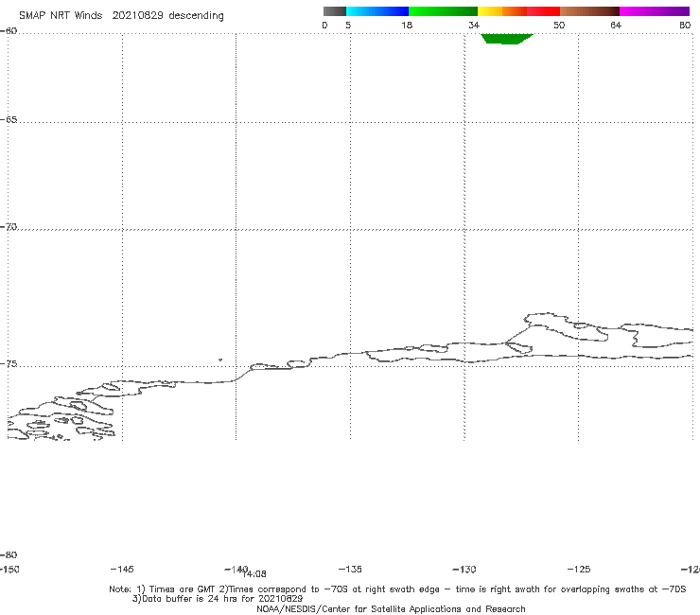700x615 pixels.
Task: Click the 'Data buffer is 24 hrs' note line
Action: coord(218,599)
